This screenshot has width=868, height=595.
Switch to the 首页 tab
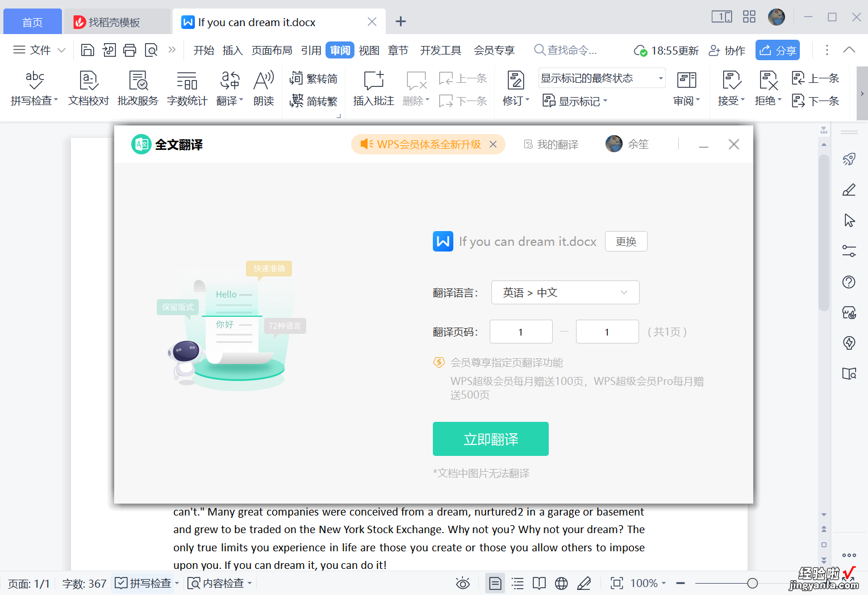pyautogui.click(x=32, y=22)
